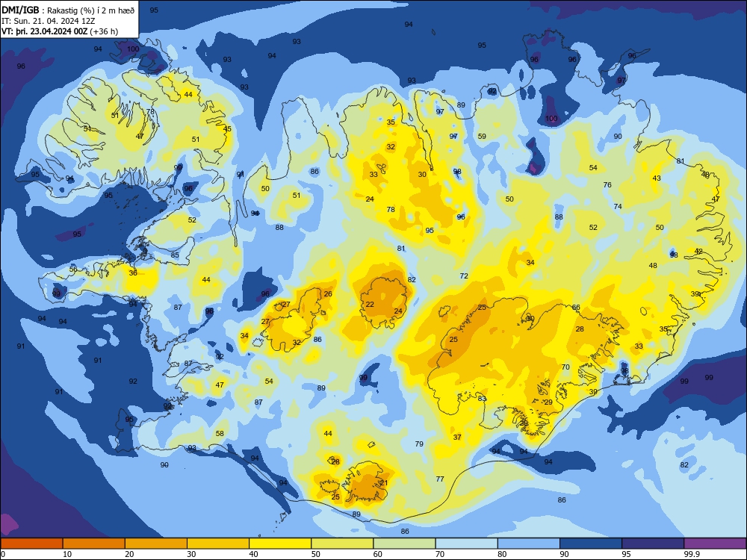
Task: Select the 70–80 light blue legend swatch
Action: [466, 544]
